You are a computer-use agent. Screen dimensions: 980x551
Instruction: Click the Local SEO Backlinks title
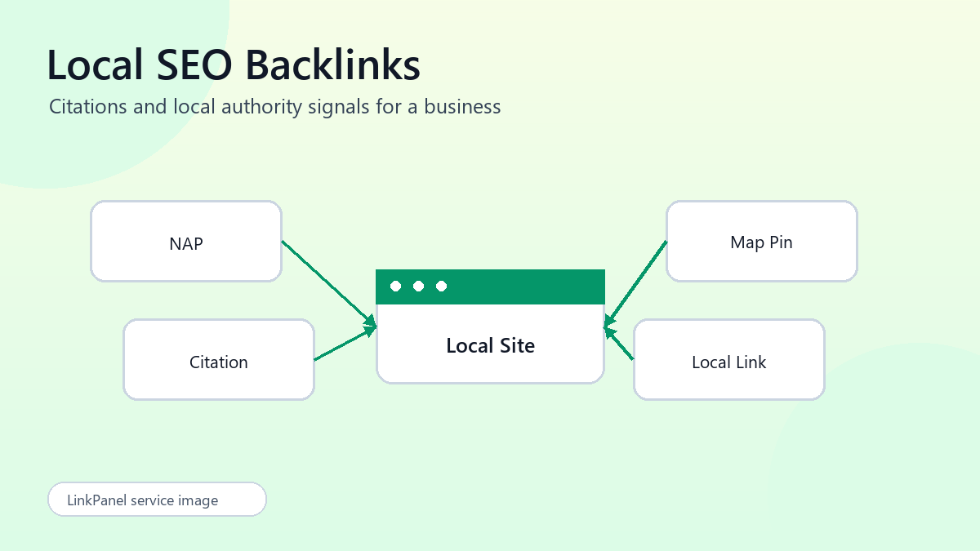pyautogui.click(x=234, y=65)
